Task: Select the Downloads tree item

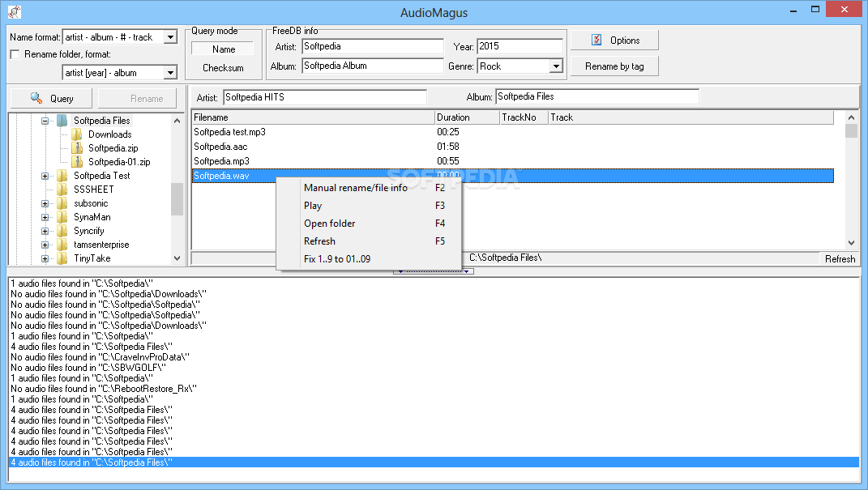Action: point(109,134)
